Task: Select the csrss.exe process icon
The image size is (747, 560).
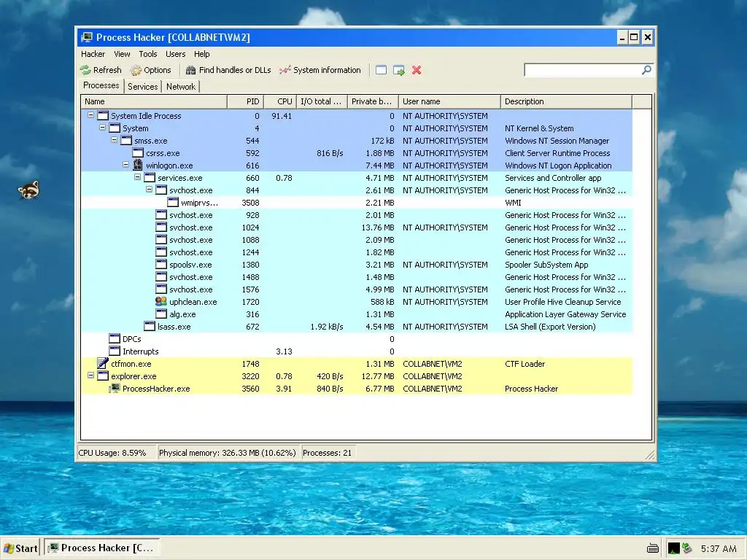Action: pos(138,153)
